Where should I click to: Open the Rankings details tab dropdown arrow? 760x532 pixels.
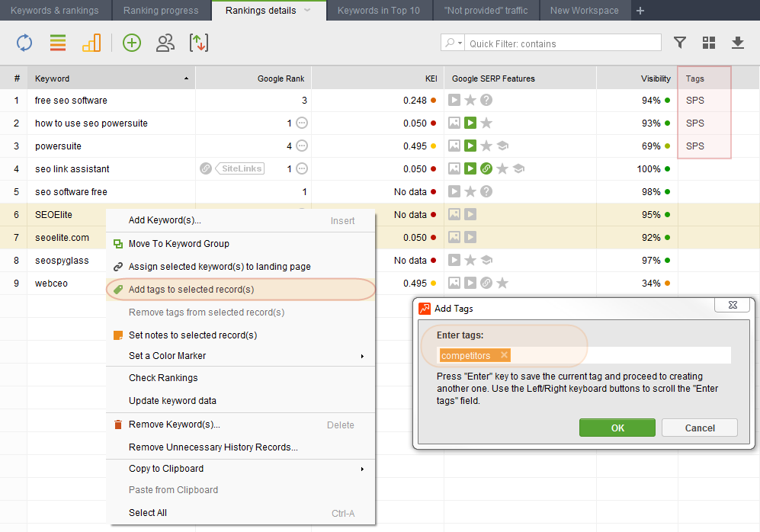tap(307, 10)
